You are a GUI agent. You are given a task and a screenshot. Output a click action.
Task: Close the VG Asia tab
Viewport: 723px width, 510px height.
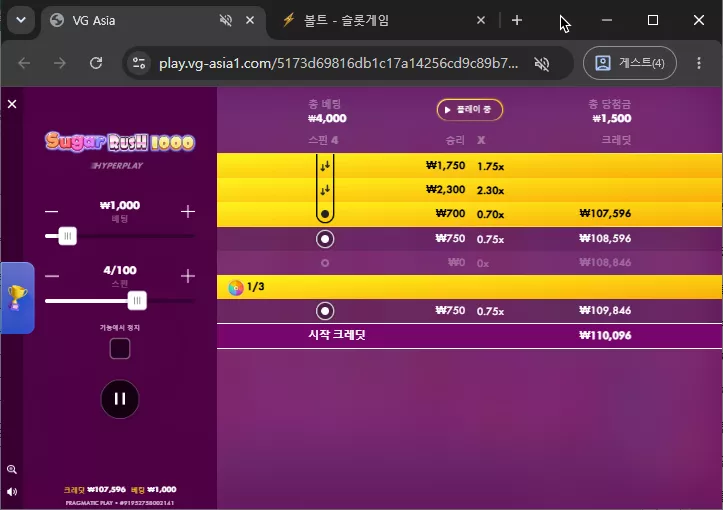click(x=250, y=20)
